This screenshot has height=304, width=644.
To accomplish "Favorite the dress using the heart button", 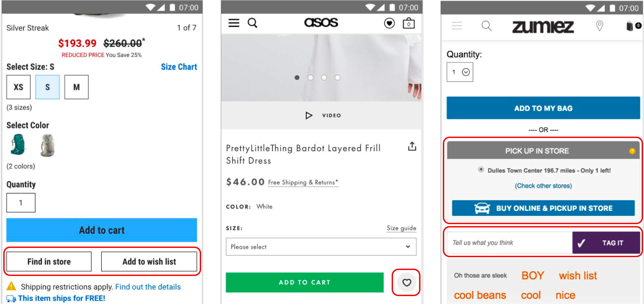I will click(x=406, y=283).
